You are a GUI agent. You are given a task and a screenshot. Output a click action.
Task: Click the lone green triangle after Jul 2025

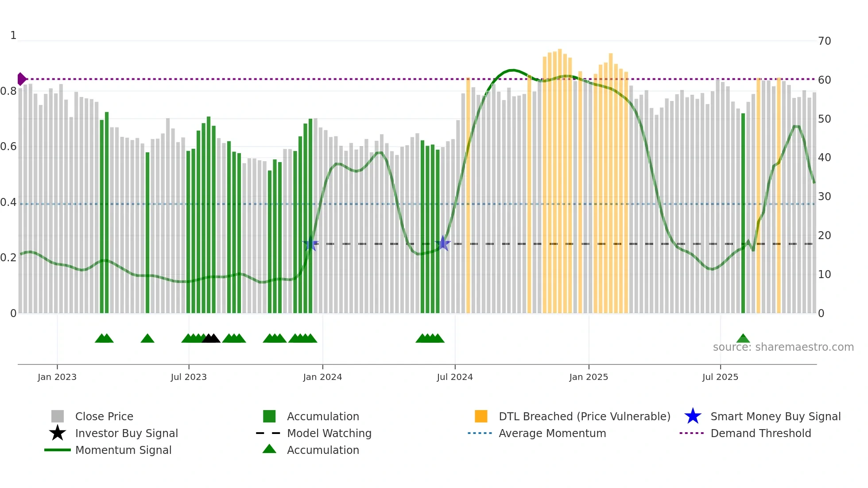[743, 338]
